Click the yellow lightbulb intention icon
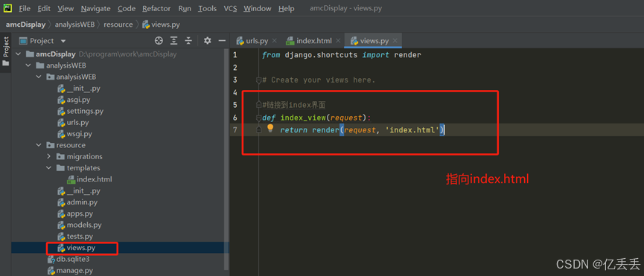 click(x=270, y=128)
